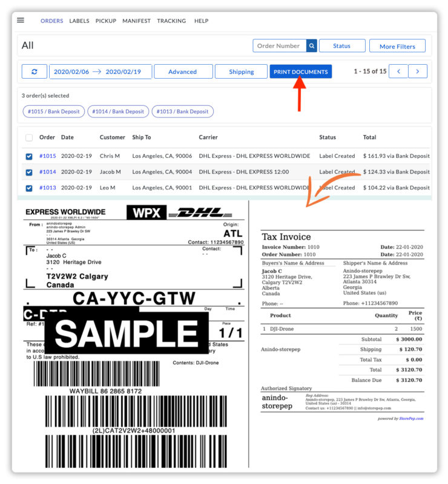
Task: Click Label Created status for order #1015
Action: pyautogui.click(x=337, y=156)
